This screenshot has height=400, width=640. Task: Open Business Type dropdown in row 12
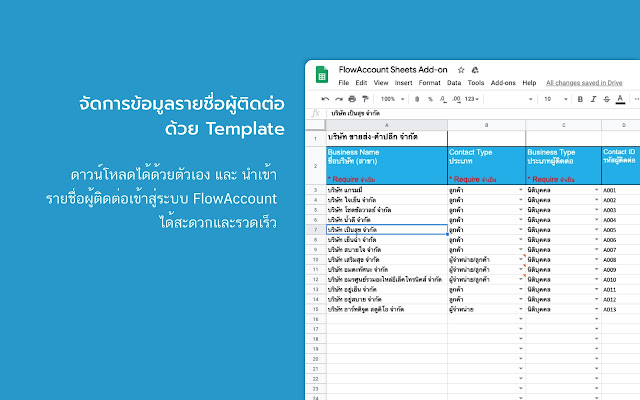tap(596, 279)
